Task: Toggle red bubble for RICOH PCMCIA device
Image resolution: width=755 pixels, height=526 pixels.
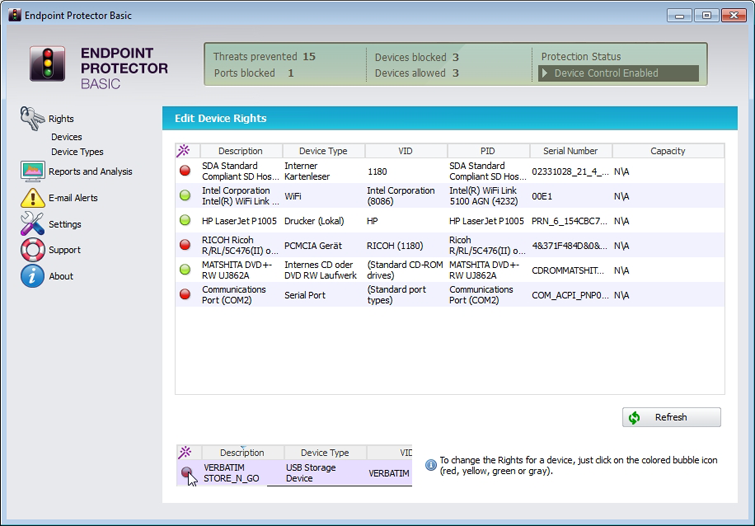Action: click(185, 245)
